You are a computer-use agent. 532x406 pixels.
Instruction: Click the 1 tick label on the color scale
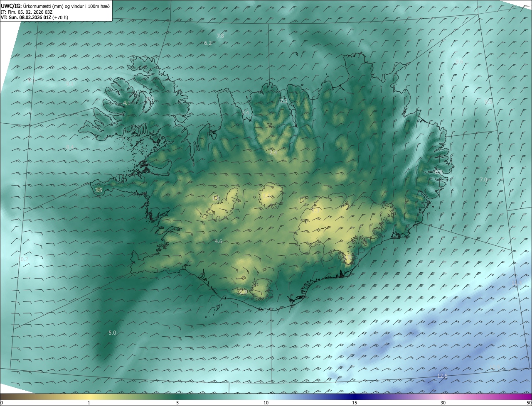[x=89, y=403]
